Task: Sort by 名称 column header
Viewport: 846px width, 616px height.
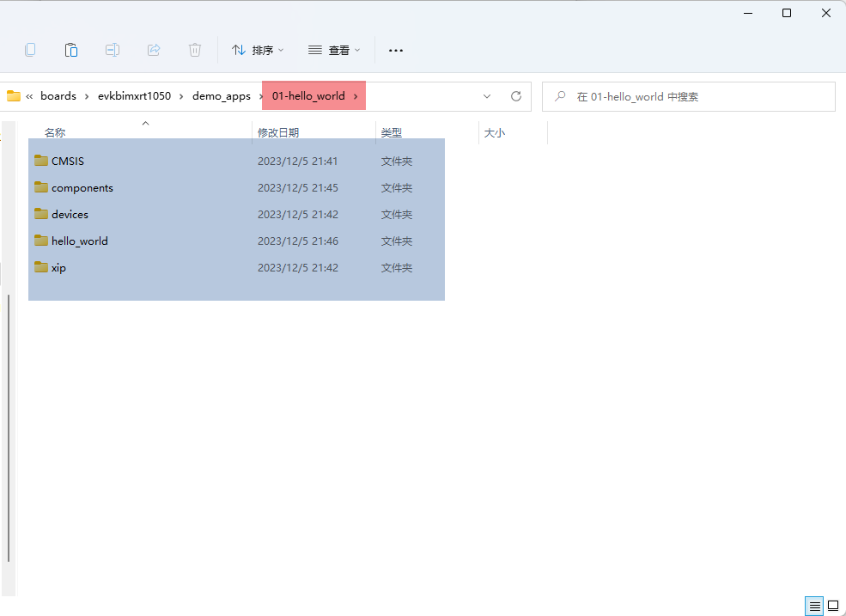Action: [x=55, y=133]
